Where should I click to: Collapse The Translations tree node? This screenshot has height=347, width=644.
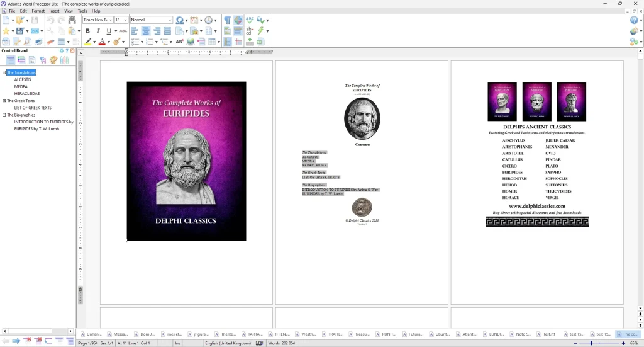4,72
